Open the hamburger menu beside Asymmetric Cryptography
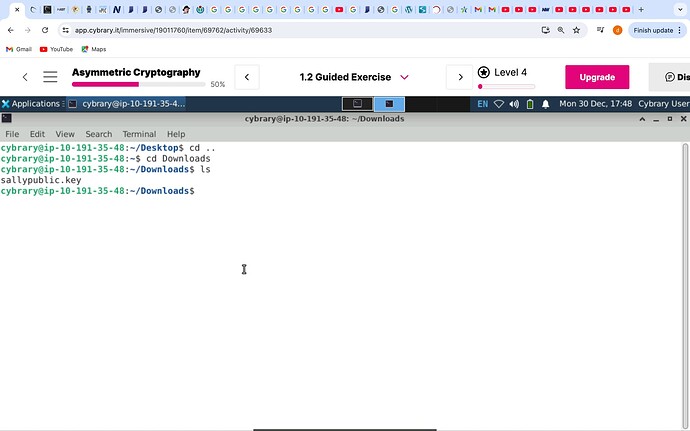The height and width of the screenshot is (431, 690). pyautogui.click(x=50, y=77)
